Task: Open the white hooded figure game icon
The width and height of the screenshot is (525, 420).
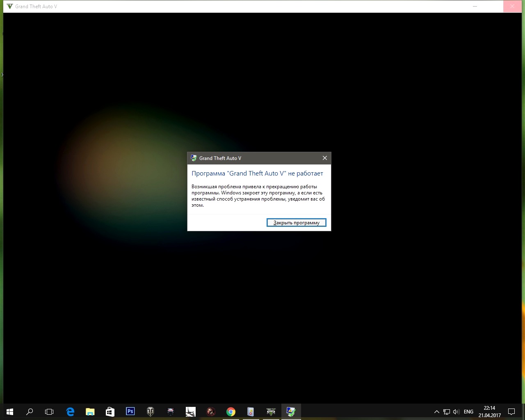Action: [191, 411]
